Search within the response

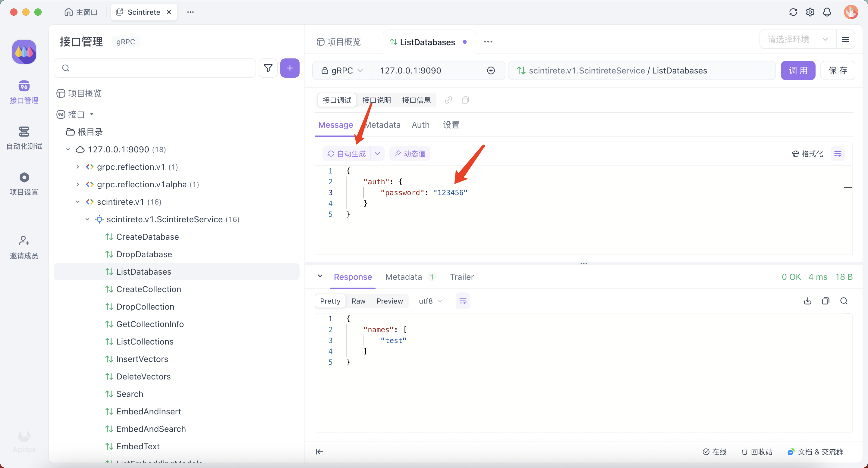click(x=844, y=301)
